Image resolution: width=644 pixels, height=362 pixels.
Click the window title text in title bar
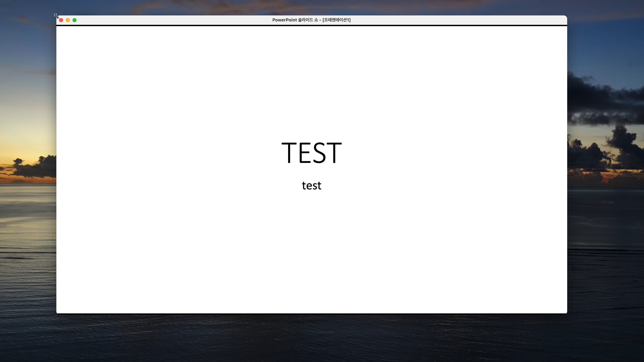coord(311,20)
